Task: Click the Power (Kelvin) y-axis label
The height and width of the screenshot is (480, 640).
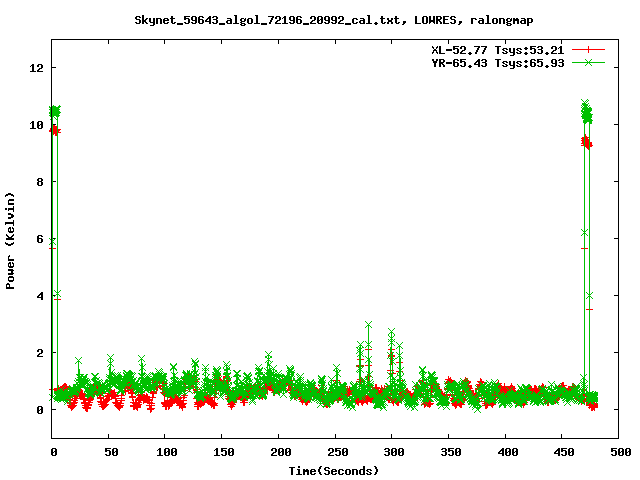Action: pyautogui.click(x=10, y=241)
